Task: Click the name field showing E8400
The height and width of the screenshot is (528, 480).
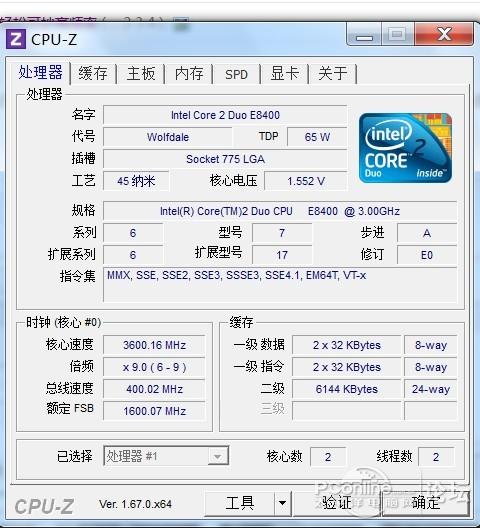Action: coord(225,115)
